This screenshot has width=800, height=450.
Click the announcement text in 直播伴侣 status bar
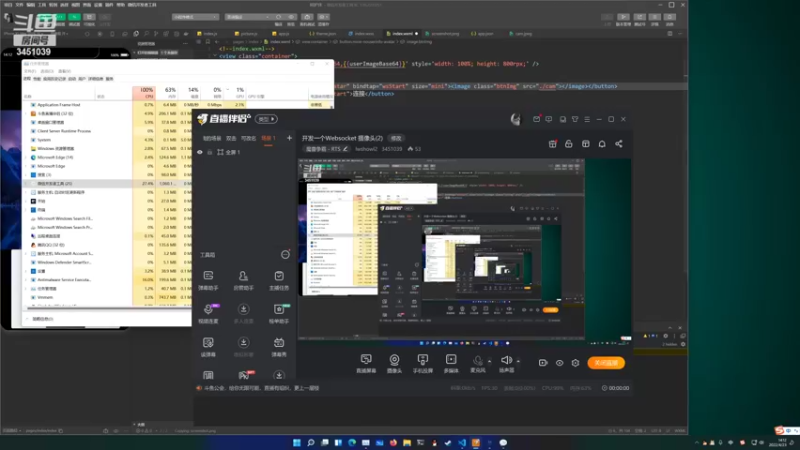coord(261,388)
